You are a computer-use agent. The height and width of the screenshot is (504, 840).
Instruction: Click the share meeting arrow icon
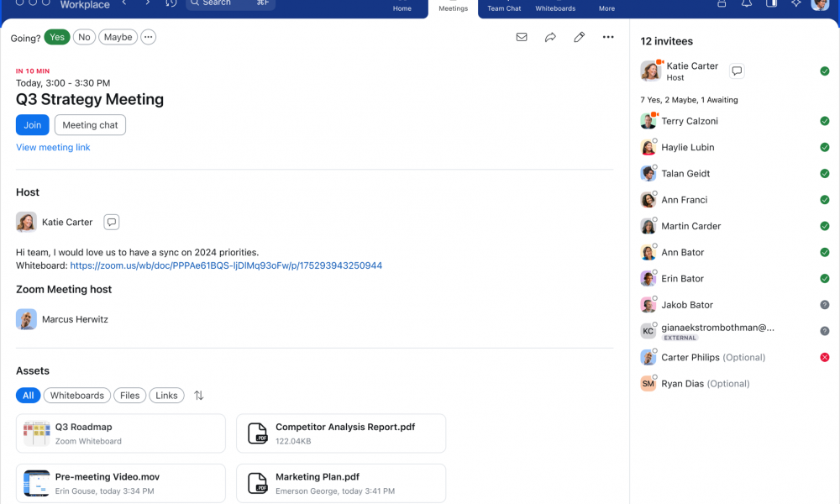550,37
